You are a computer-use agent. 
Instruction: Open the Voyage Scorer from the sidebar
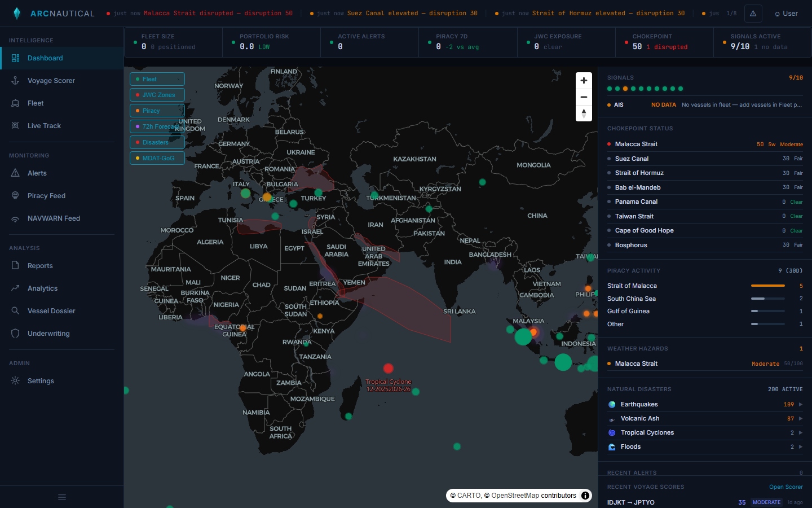pos(51,80)
